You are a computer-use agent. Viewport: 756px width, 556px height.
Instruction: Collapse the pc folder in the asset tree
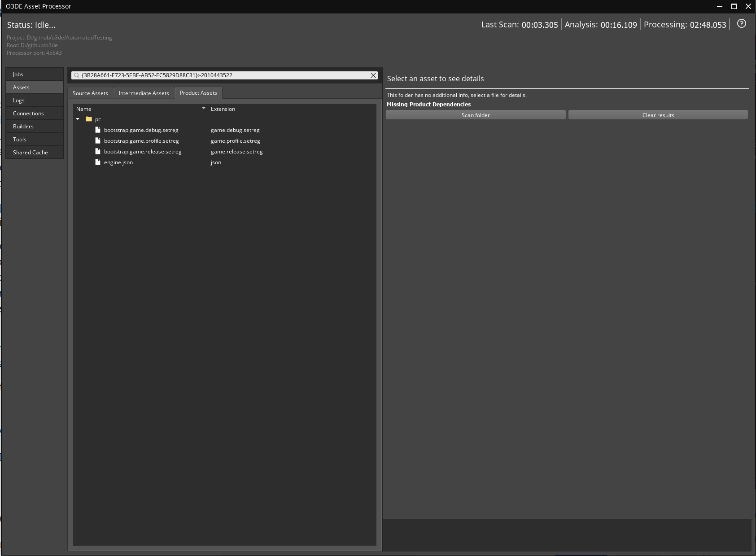click(78, 119)
